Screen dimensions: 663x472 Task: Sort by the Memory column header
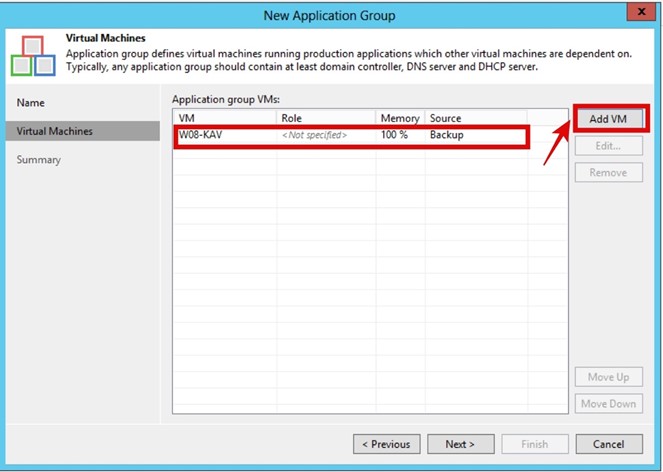point(400,118)
